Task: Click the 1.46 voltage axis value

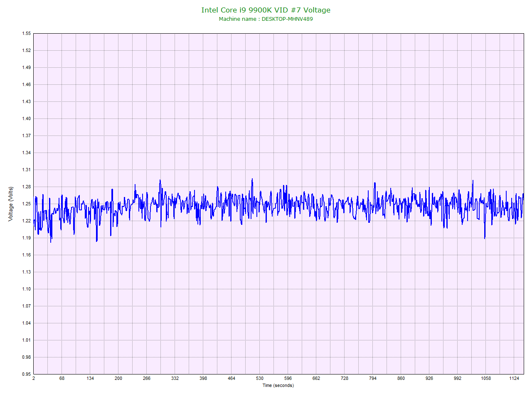Action: click(x=27, y=85)
